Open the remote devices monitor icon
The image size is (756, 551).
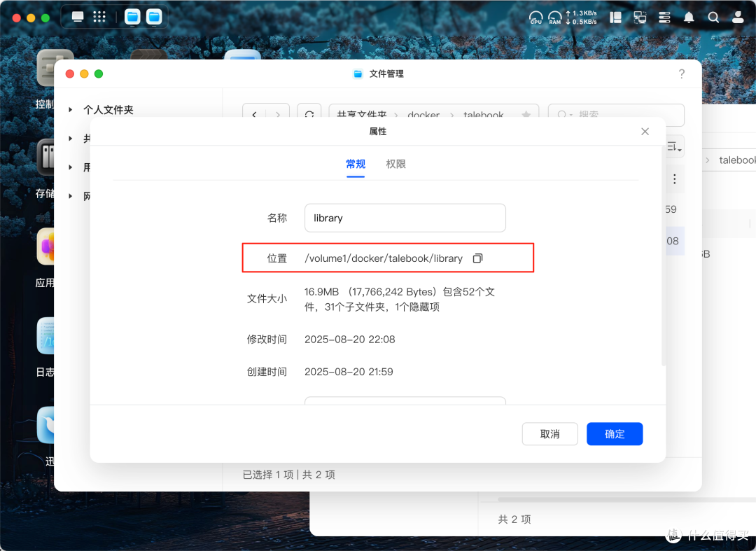640,18
